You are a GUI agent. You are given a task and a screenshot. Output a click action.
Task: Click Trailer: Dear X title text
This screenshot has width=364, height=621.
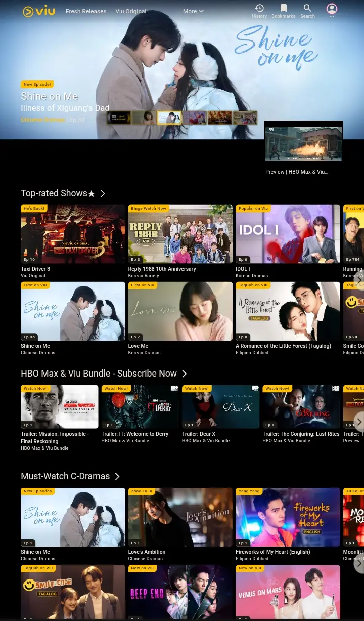coord(199,434)
